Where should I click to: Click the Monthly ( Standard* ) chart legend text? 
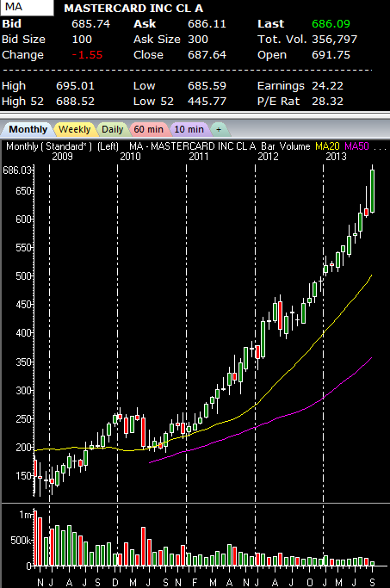(x=49, y=146)
